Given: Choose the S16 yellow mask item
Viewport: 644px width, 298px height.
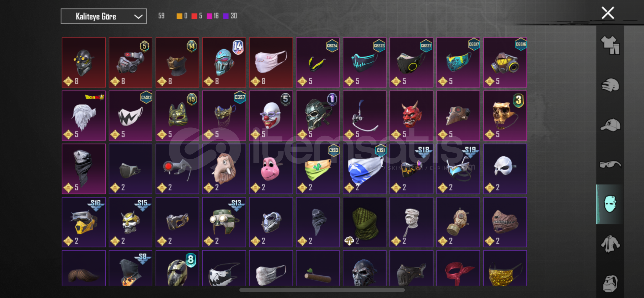Looking at the screenshot, I should [83, 222].
